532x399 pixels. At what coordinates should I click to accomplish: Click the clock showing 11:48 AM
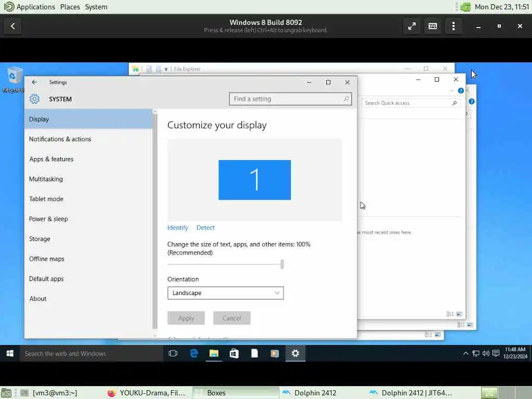pyautogui.click(x=515, y=353)
